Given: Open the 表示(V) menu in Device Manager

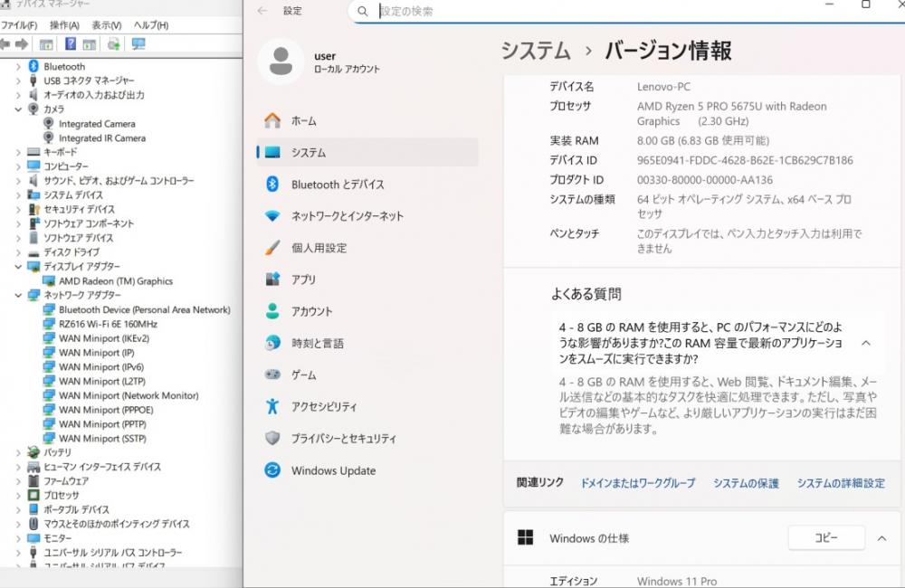Looking at the screenshot, I should point(107,25).
